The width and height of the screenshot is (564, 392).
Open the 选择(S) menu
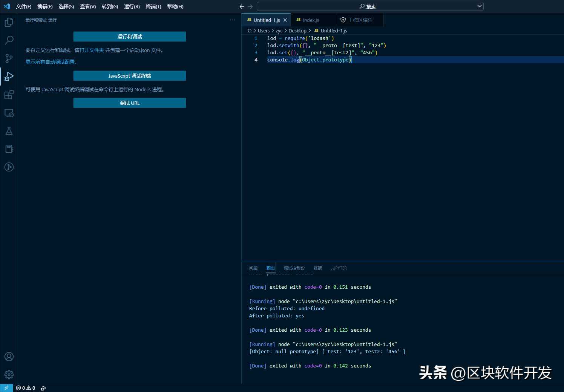tap(66, 6)
